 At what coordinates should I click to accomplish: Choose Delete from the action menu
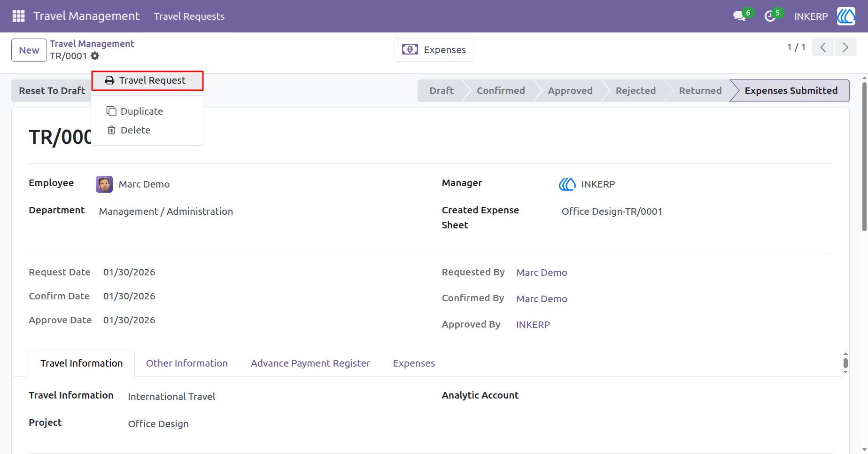[147, 130]
